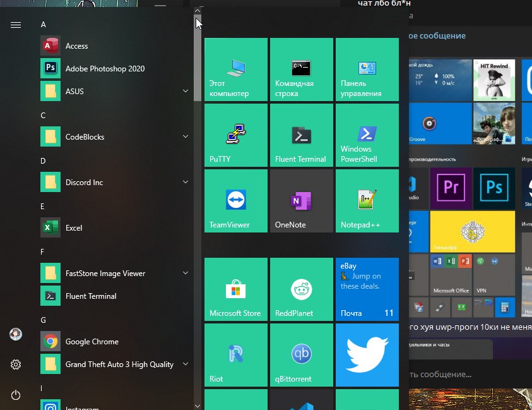
Task: Expand the FastStone Image Viewer chevron
Action: (x=186, y=273)
